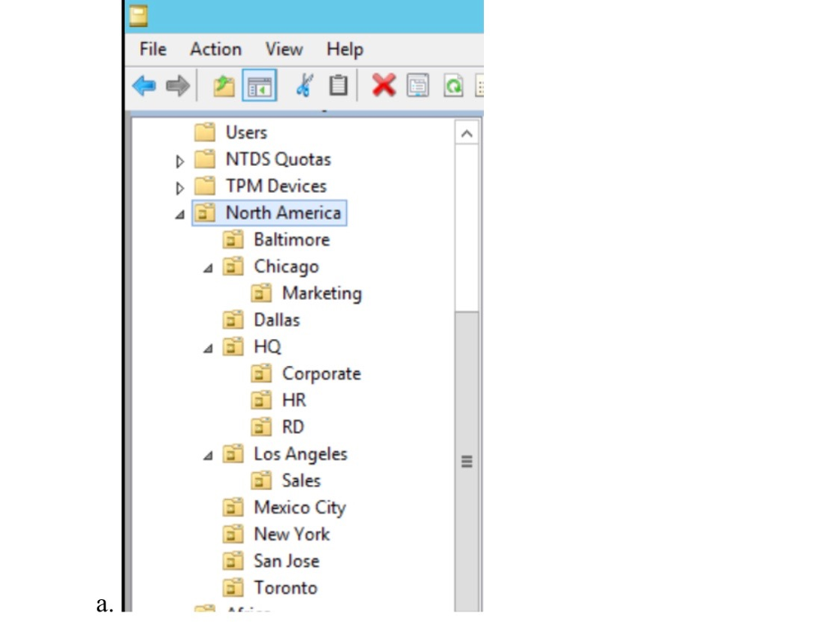Select the Sales label

pyautogui.click(x=302, y=481)
